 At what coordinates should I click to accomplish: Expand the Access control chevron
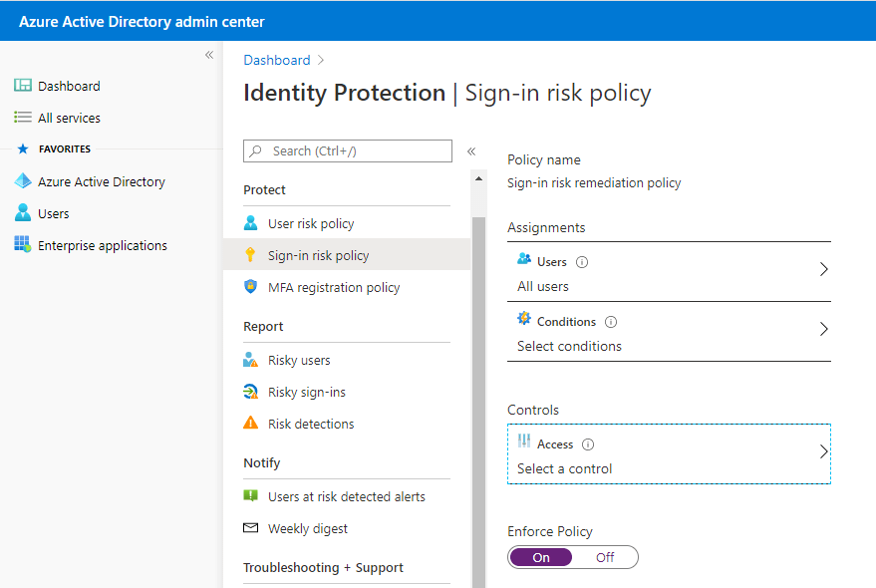pos(823,451)
